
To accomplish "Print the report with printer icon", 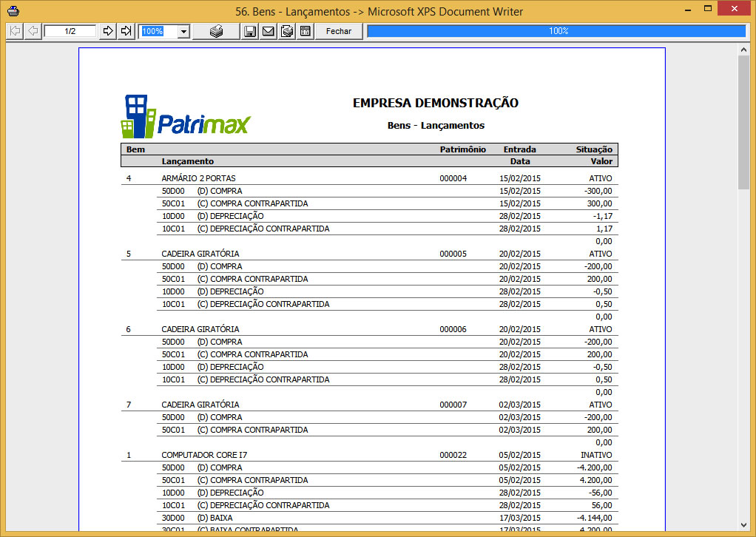I will (217, 31).
